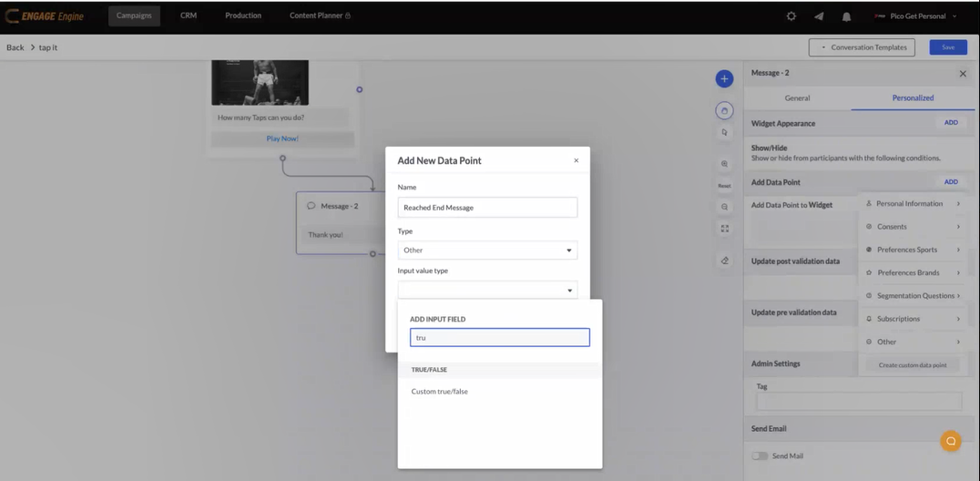Select the Custom true/false option
980x481 pixels.
pyautogui.click(x=440, y=392)
